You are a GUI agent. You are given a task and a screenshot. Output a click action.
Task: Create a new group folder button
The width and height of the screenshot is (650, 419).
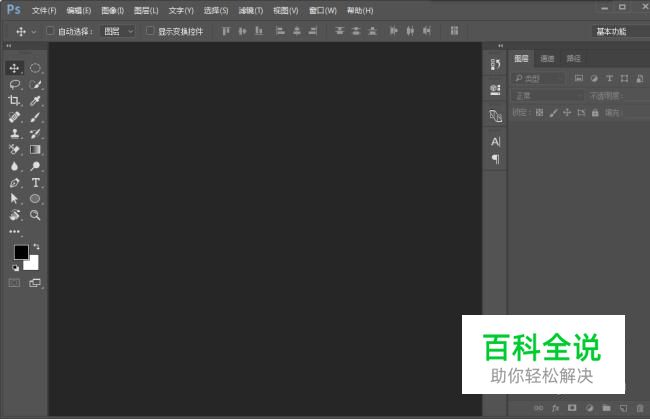tap(606, 408)
